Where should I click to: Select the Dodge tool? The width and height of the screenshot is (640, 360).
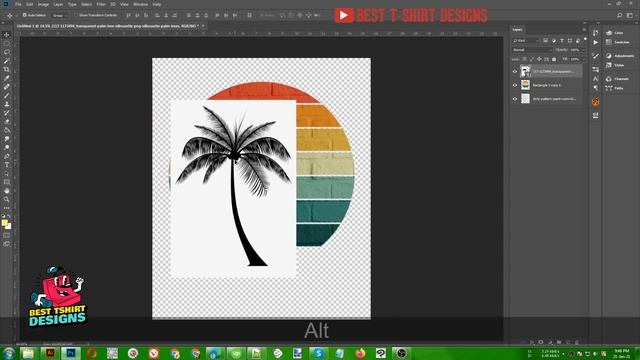7,147
